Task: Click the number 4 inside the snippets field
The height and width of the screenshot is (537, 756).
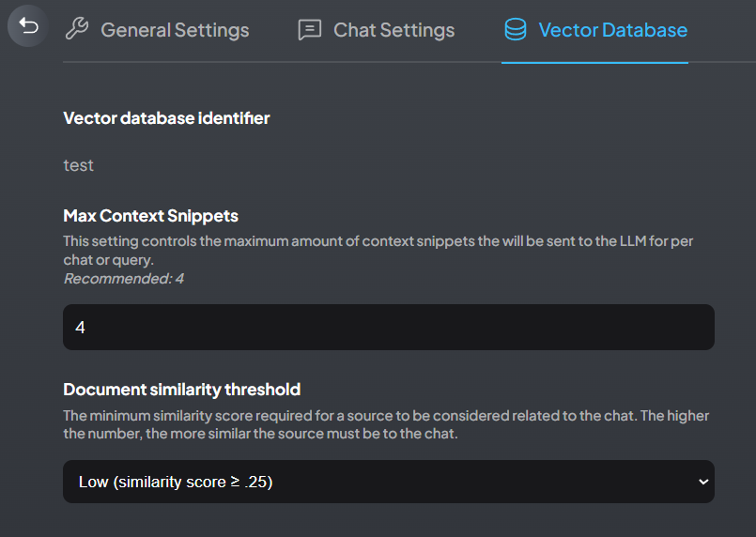Action: pyautogui.click(x=81, y=328)
